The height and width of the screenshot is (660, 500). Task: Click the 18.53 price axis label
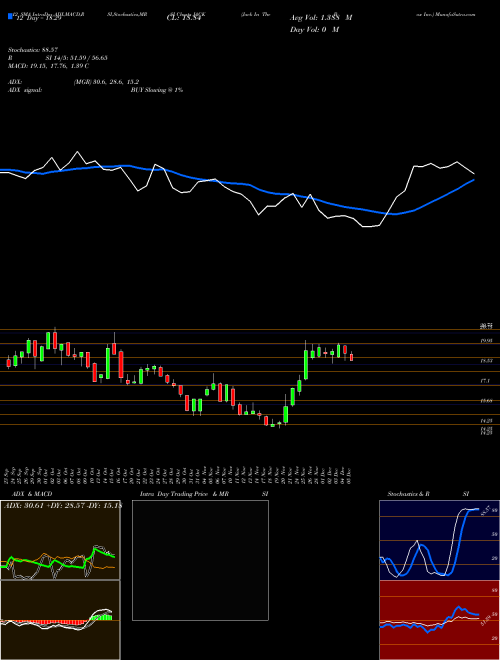[486, 361]
